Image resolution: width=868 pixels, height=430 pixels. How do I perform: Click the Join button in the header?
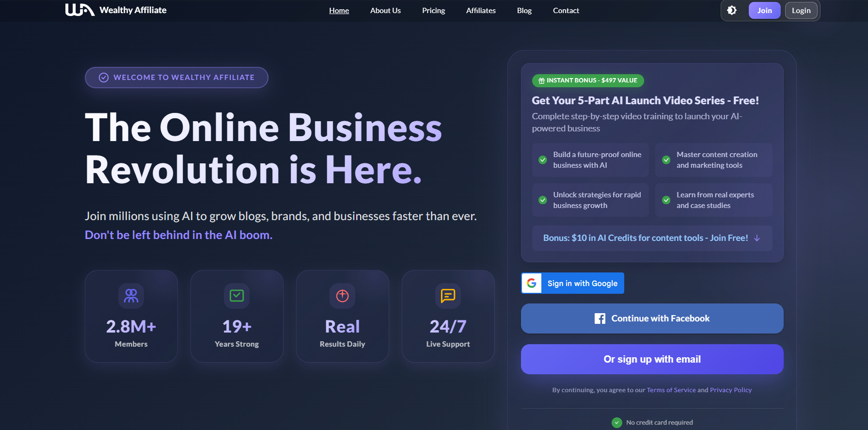tap(764, 10)
